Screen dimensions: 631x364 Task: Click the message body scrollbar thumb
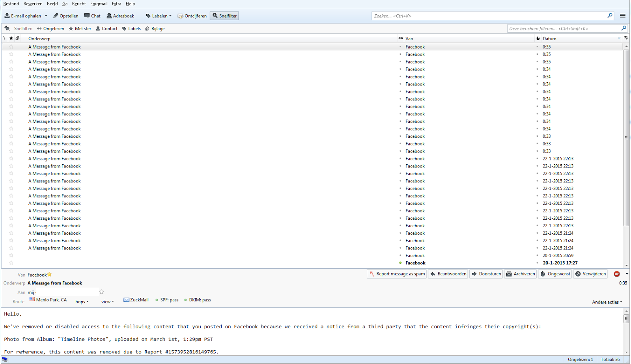pos(626,319)
